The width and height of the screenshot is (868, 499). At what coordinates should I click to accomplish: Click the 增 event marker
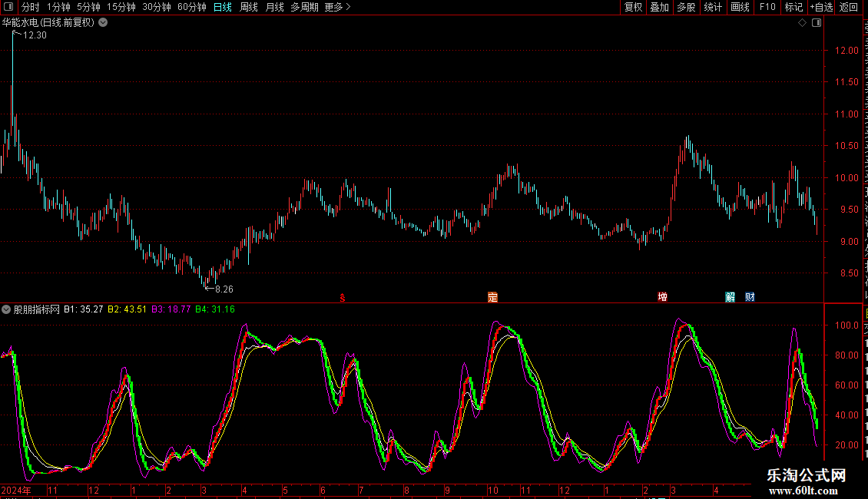(x=663, y=297)
